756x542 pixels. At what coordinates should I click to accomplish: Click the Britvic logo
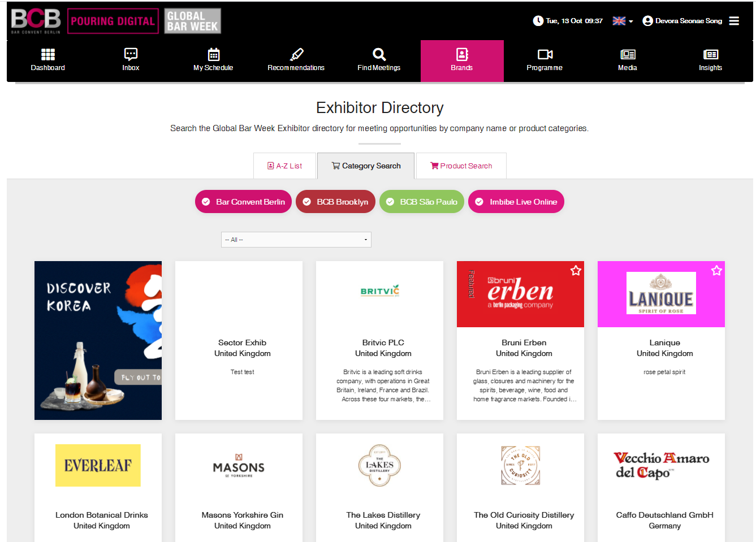click(x=380, y=291)
